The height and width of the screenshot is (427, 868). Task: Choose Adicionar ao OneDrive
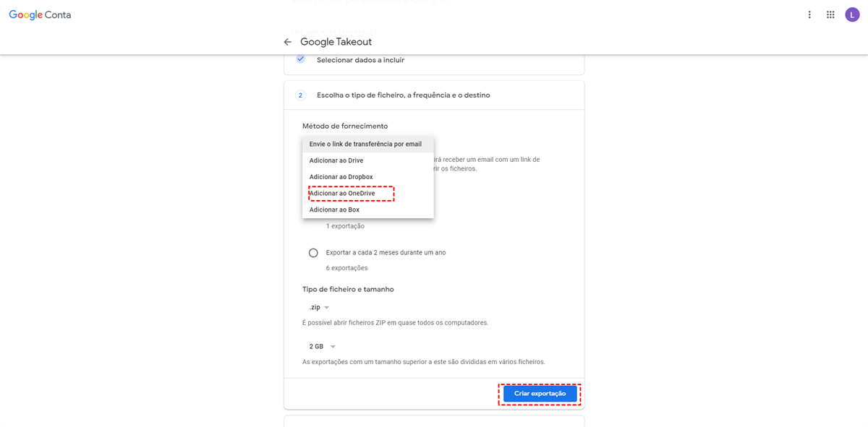click(368, 194)
